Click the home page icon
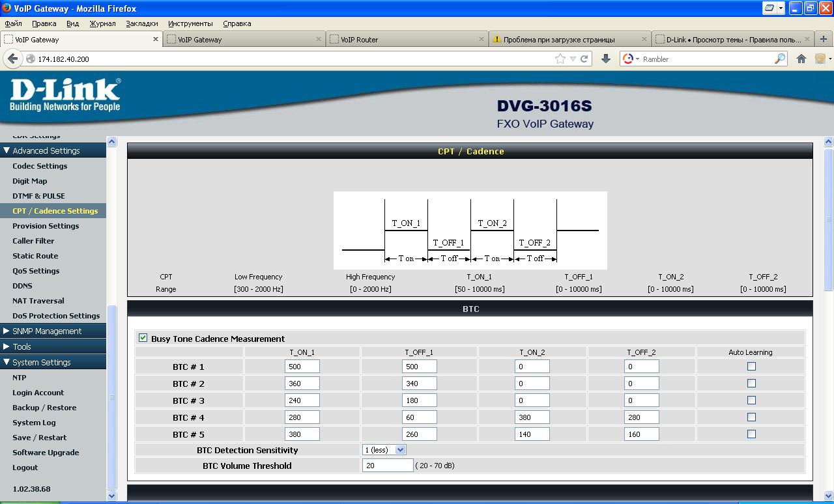834x504 pixels. pos(801,59)
